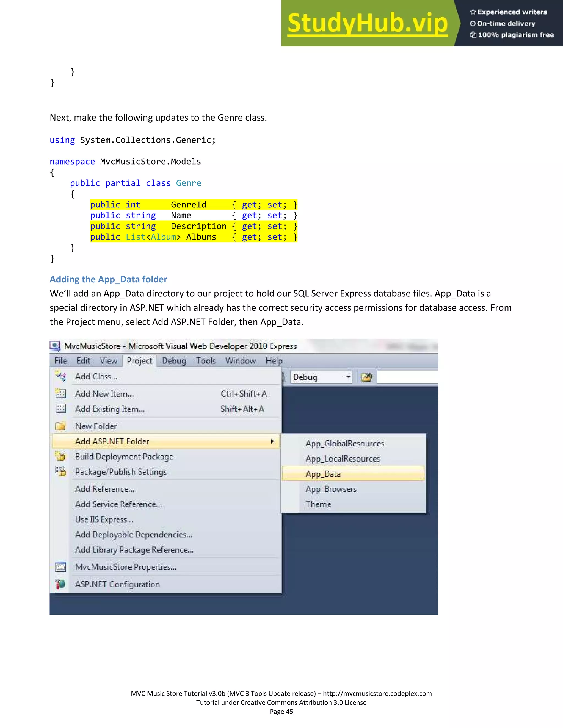Image resolution: width=563 pixels, height=728 pixels.
Task: Open the Debug menu
Action: pos(174,361)
